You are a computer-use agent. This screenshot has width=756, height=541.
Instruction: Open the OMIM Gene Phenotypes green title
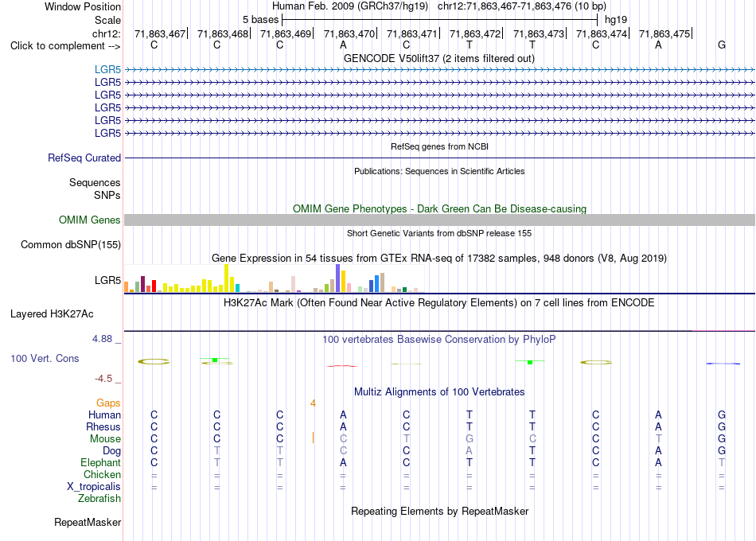click(440, 208)
